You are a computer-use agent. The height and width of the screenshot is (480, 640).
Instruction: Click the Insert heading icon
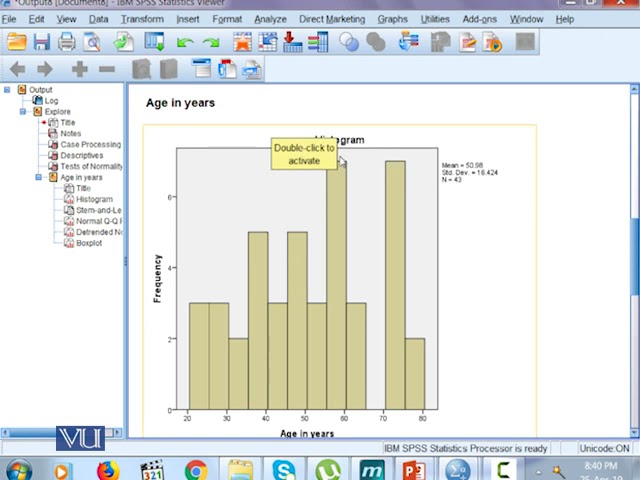(202, 68)
